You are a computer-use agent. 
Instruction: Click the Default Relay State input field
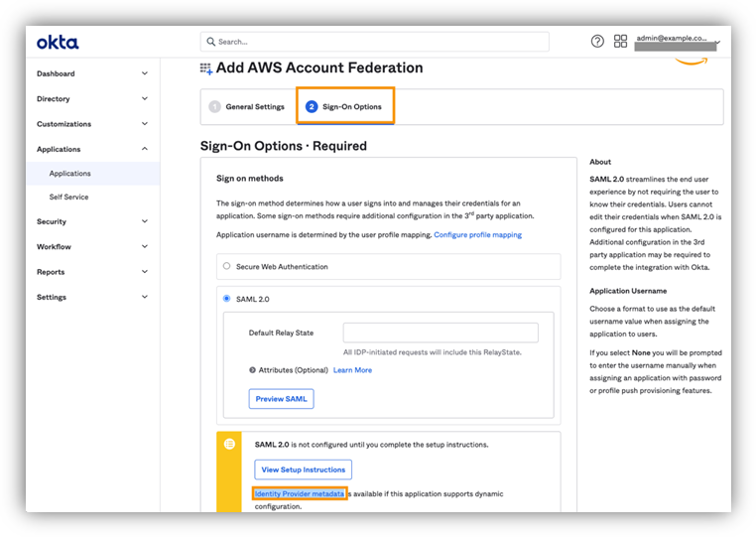(x=441, y=333)
